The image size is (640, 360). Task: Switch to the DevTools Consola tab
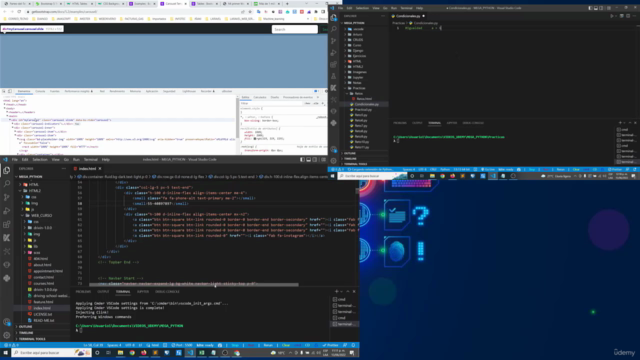(40, 91)
